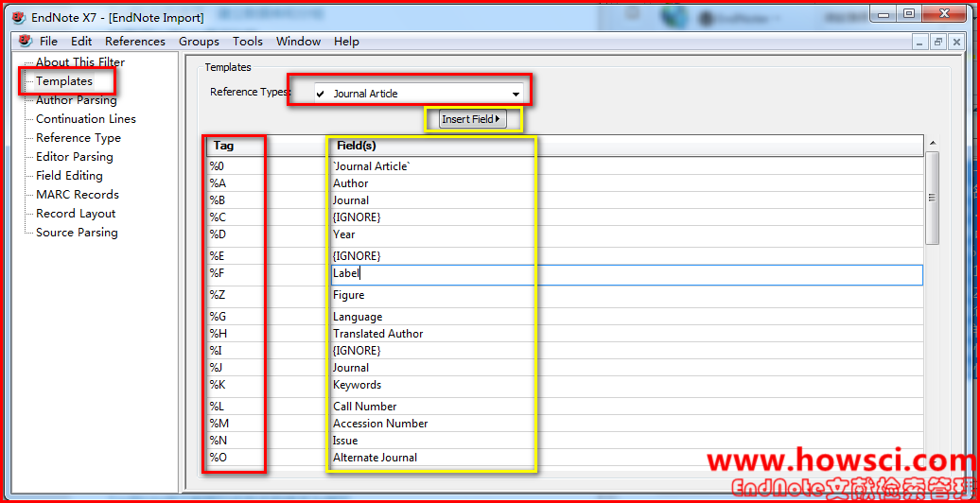Open the Tools menu

point(248,42)
